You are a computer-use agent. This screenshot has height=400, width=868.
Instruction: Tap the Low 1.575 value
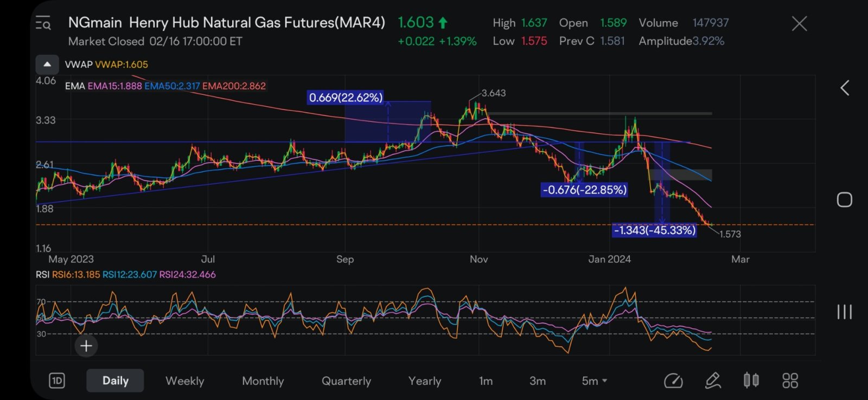point(534,41)
